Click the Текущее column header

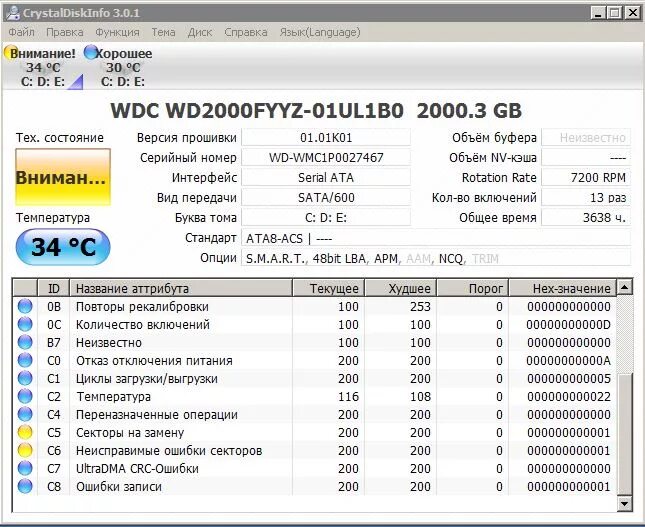click(x=328, y=288)
